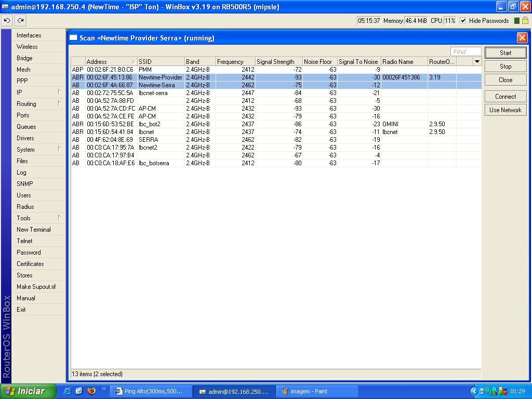The height and width of the screenshot is (399, 532).
Task: Open the Ports menu item
Action: click(x=38, y=115)
